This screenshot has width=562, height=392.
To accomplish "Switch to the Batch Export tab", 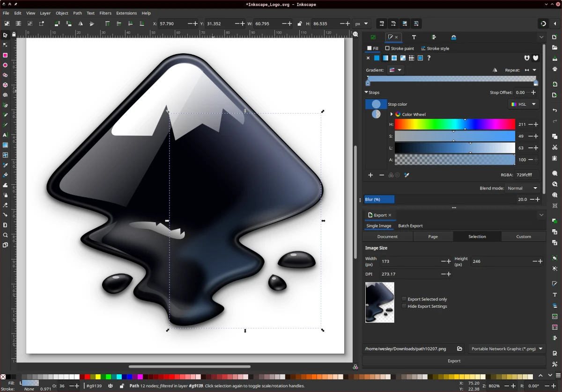I will (x=410, y=225).
